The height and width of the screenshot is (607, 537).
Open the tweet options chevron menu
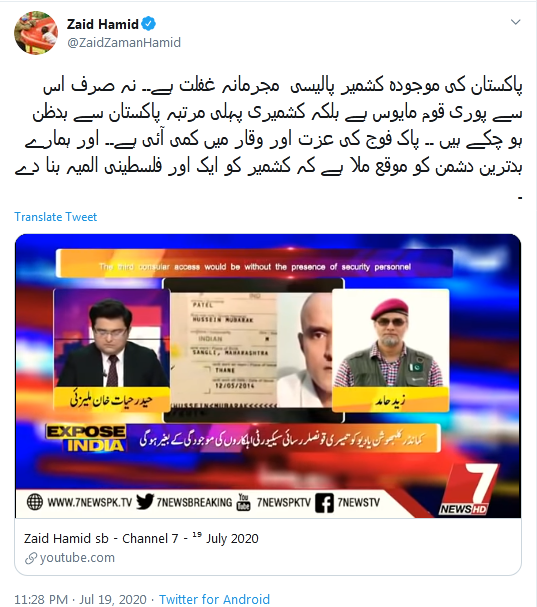515,22
